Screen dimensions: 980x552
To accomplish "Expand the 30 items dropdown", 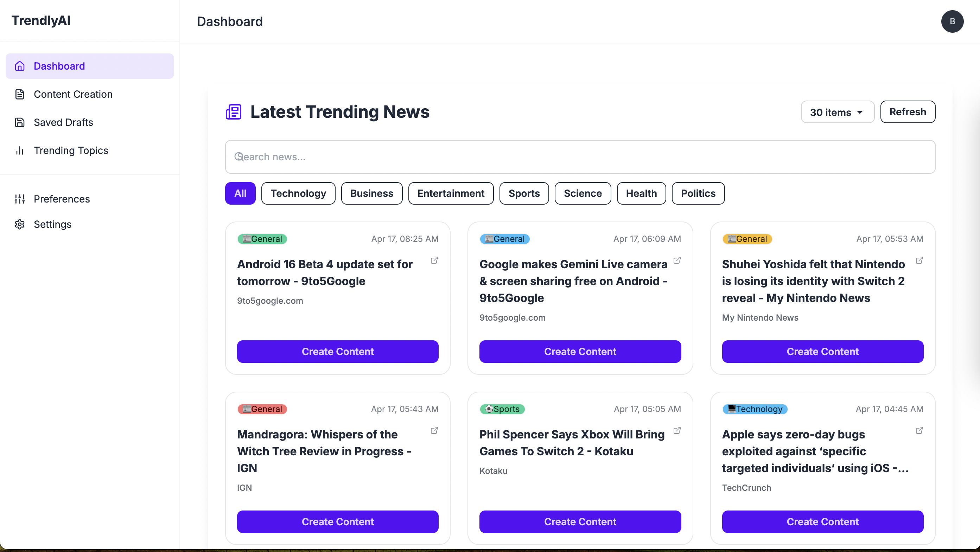I will pyautogui.click(x=837, y=112).
